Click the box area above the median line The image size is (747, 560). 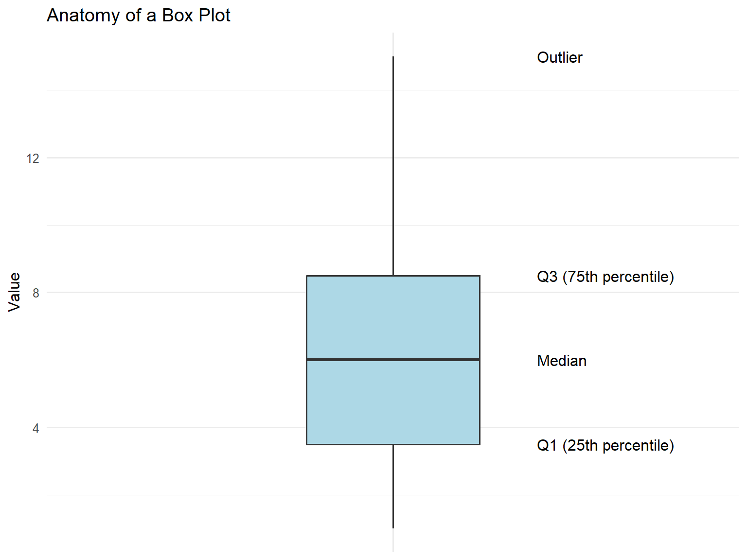coord(393,317)
